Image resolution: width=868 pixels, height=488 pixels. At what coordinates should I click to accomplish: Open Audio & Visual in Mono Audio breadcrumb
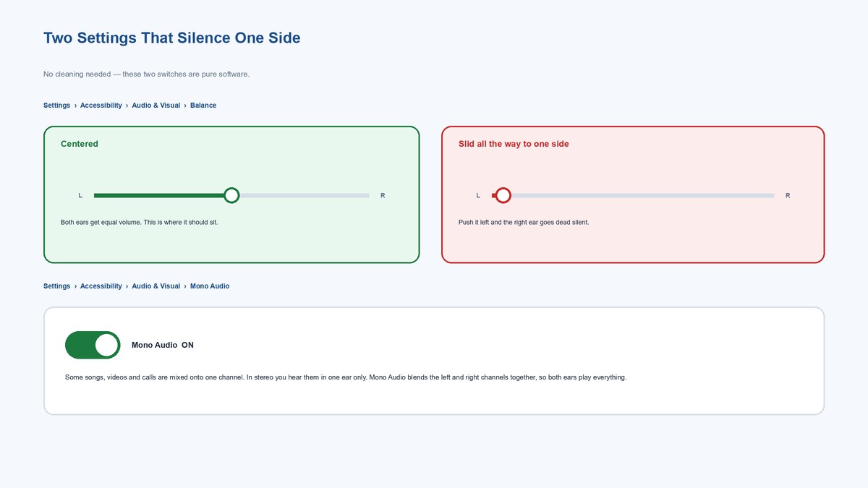156,286
